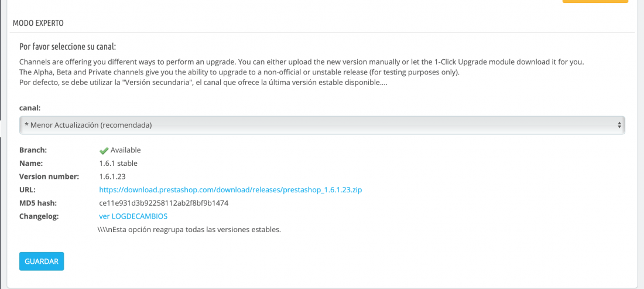The image size is (644, 289).
Task: Click the MD5 hash: label
Action: (x=38, y=203)
